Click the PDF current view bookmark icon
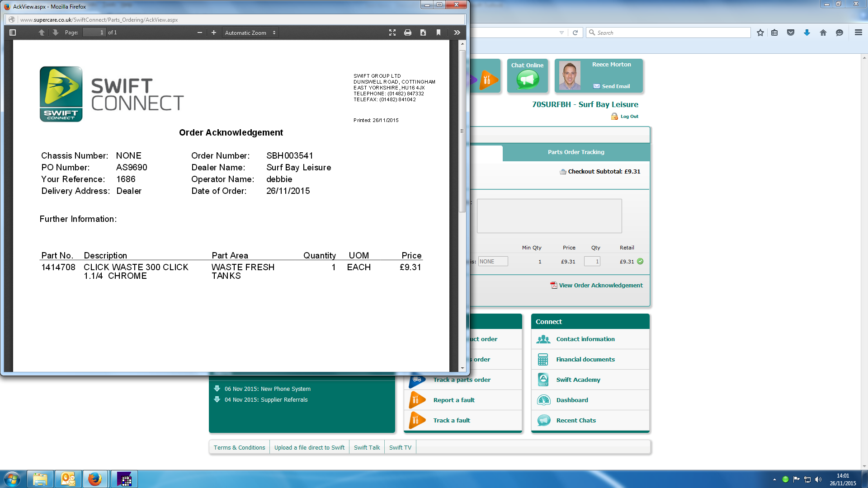This screenshot has height=488, width=868. click(439, 33)
